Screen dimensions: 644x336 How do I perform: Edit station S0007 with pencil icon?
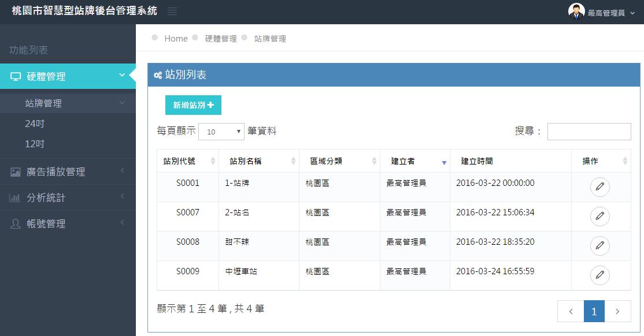(599, 216)
